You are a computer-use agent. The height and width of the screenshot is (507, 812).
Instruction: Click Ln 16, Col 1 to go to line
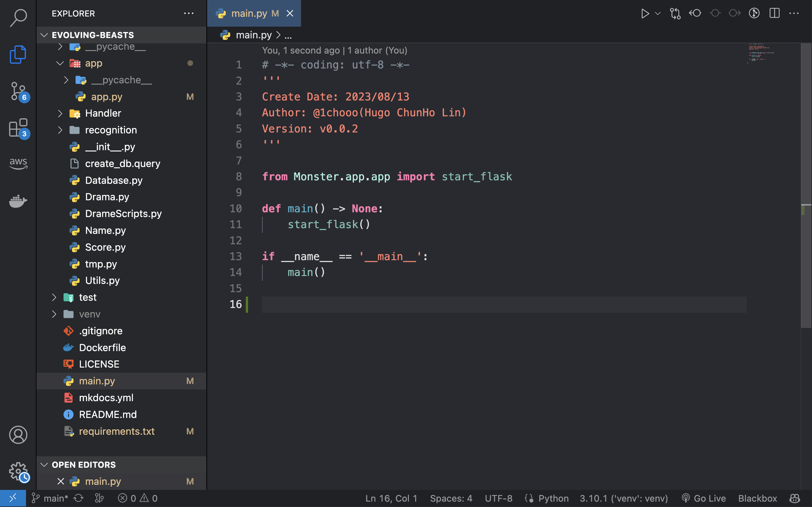[391, 498]
